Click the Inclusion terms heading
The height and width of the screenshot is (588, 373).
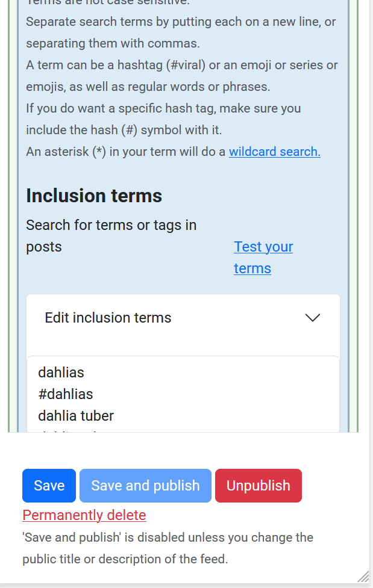(94, 196)
